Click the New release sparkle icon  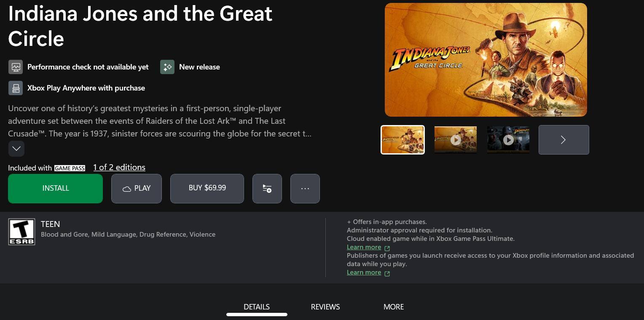pos(167,67)
